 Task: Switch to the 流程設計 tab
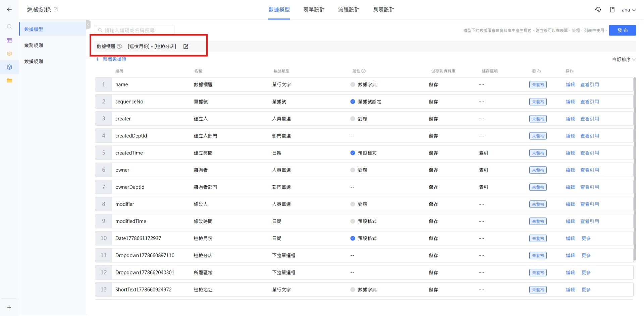[349, 10]
